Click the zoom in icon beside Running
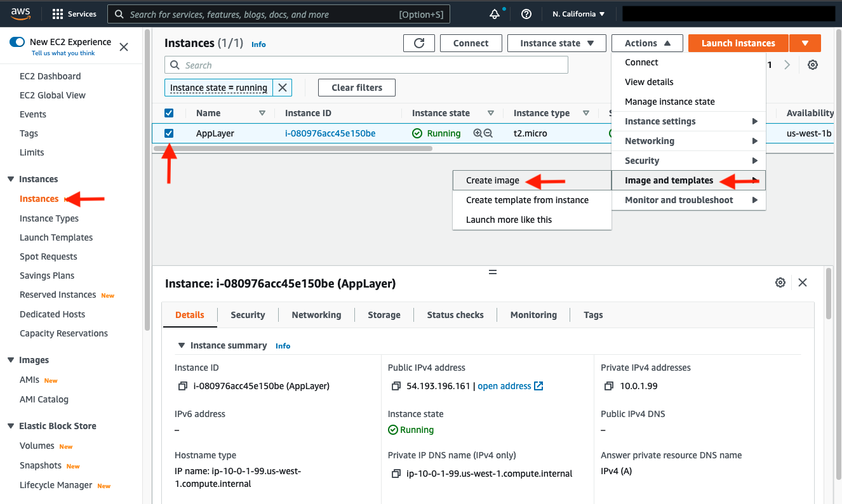Viewport: 842px width, 504px height. point(478,133)
